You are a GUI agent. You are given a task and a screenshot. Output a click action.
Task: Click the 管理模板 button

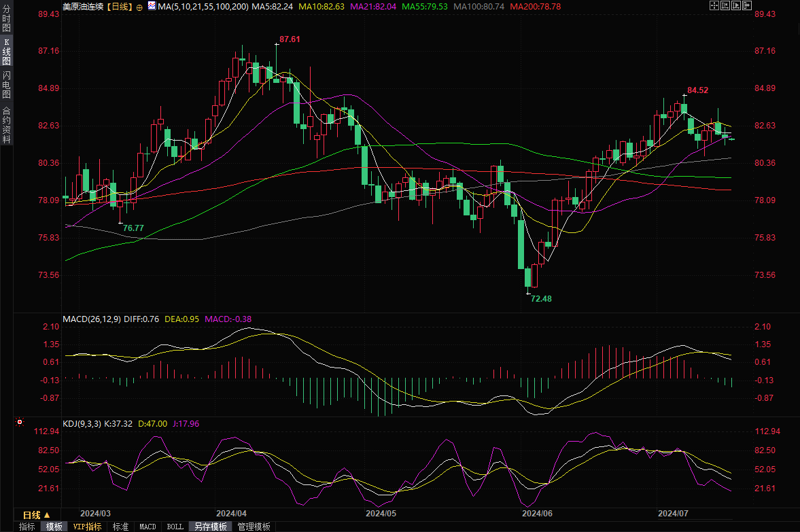(x=254, y=527)
